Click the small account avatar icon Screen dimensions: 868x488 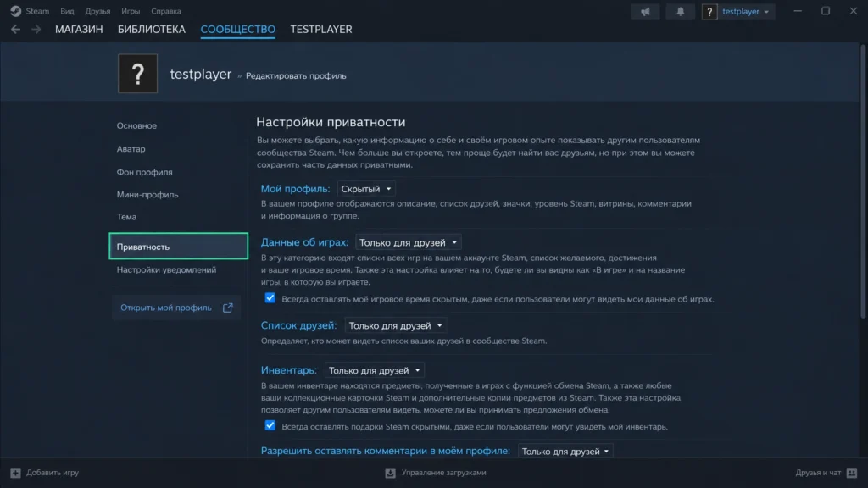pyautogui.click(x=709, y=12)
